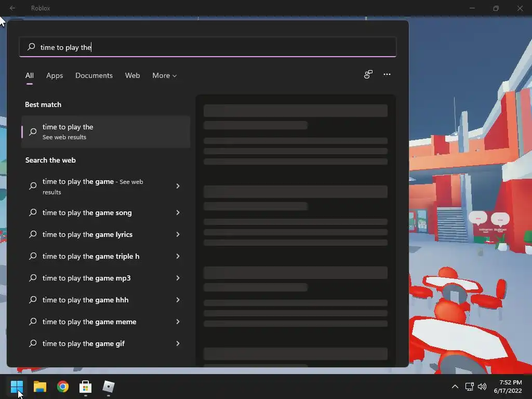Open network status tray icon

point(469,387)
